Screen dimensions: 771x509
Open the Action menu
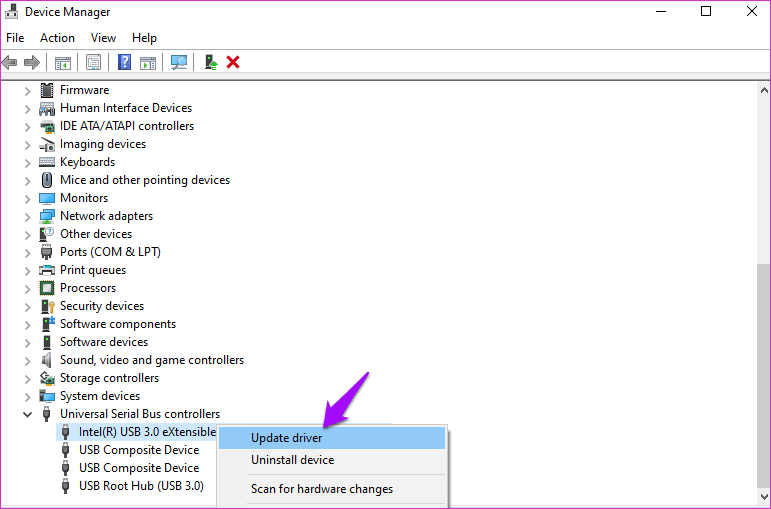pos(57,38)
